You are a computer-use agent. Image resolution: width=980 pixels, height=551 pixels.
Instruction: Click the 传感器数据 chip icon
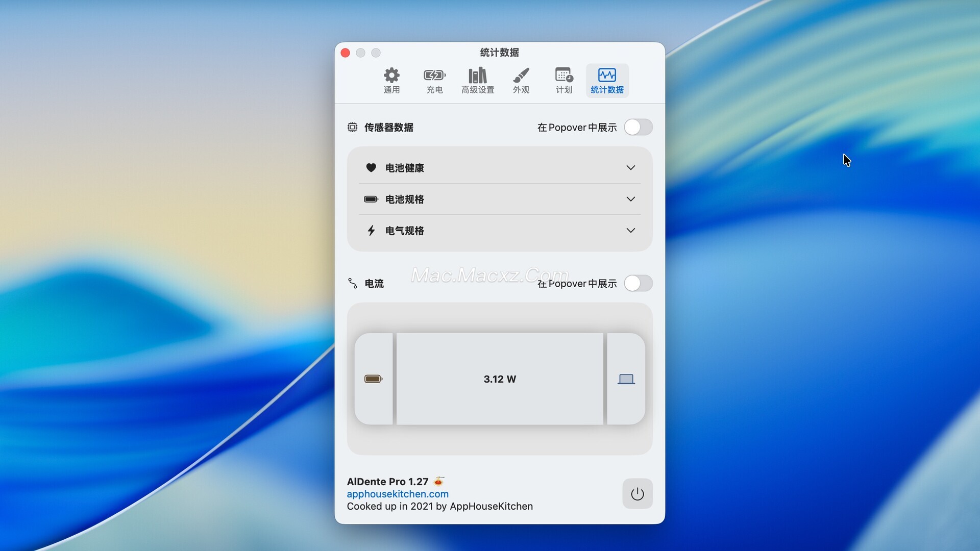[352, 127]
